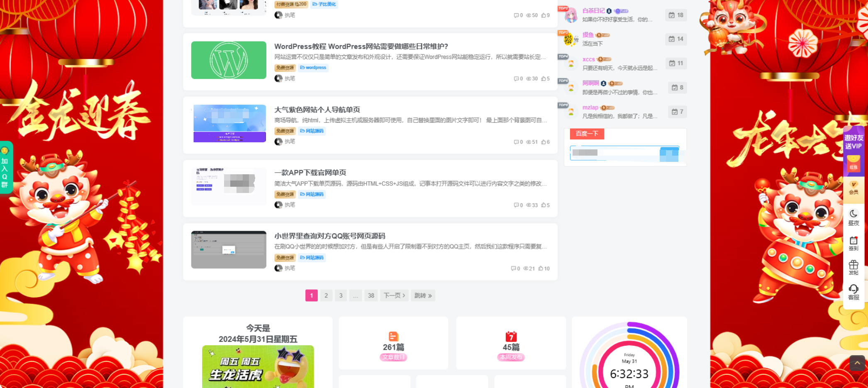
Task: Click author avatar 执笔 on WordPress教程 post
Action: (278, 78)
